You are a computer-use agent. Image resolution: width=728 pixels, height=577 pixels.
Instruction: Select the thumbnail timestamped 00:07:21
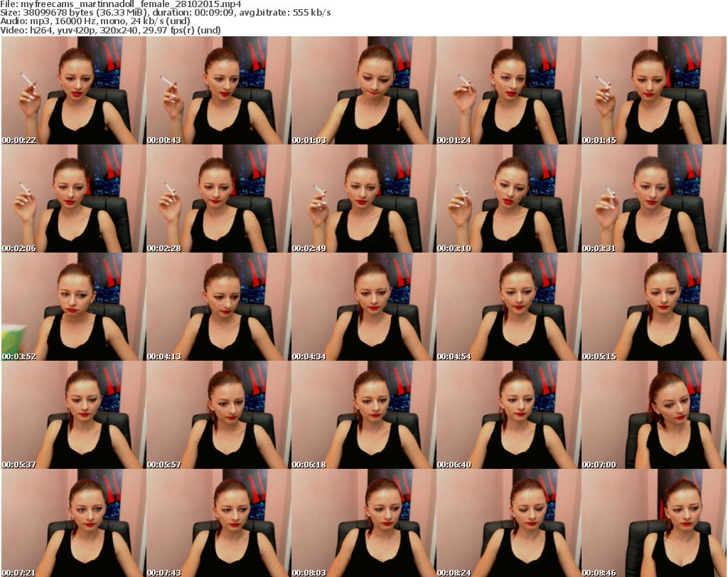point(74,523)
